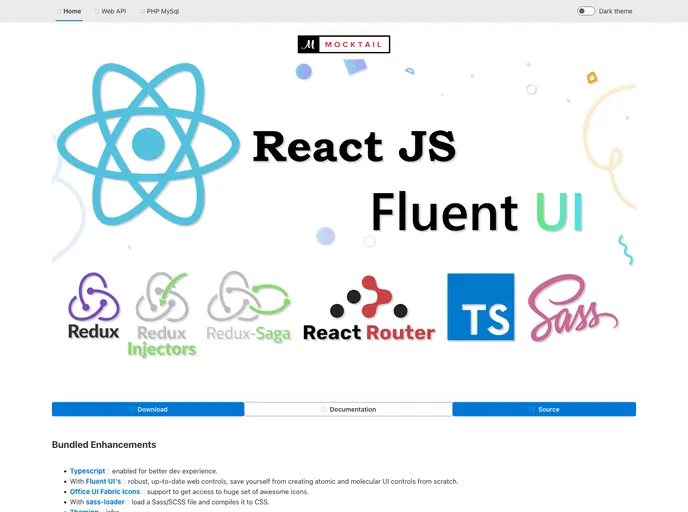Viewport: 688px width, 512px height.
Task: Click the Redux Injectors logo
Action: [x=161, y=314]
